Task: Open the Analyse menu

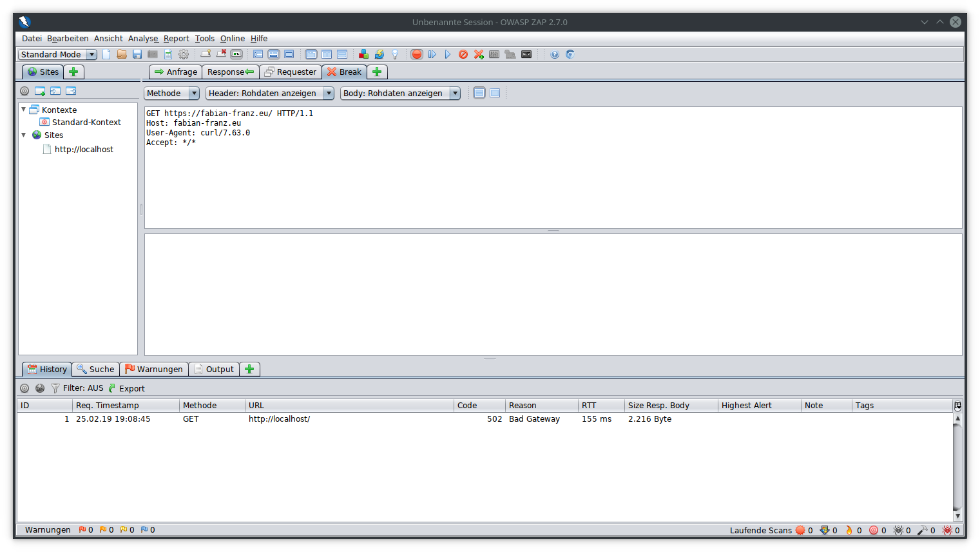Action: point(142,39)
